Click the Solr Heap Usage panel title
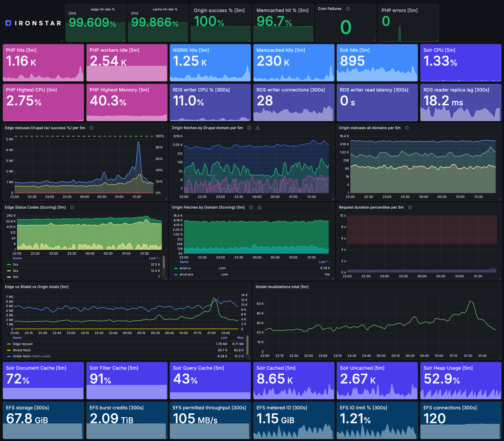504x441 pixels. click(x=448, y=368)
